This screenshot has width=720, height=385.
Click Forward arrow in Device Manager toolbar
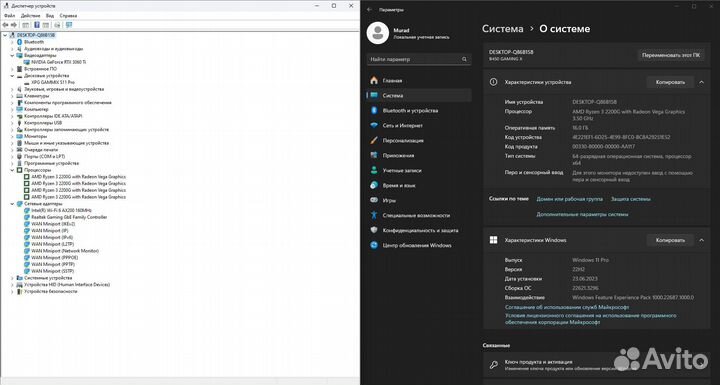coord(14,25)
